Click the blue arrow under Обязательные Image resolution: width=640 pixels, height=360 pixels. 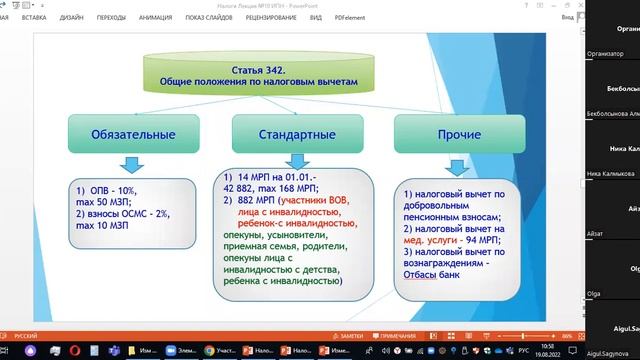click(x=132, y=165)
